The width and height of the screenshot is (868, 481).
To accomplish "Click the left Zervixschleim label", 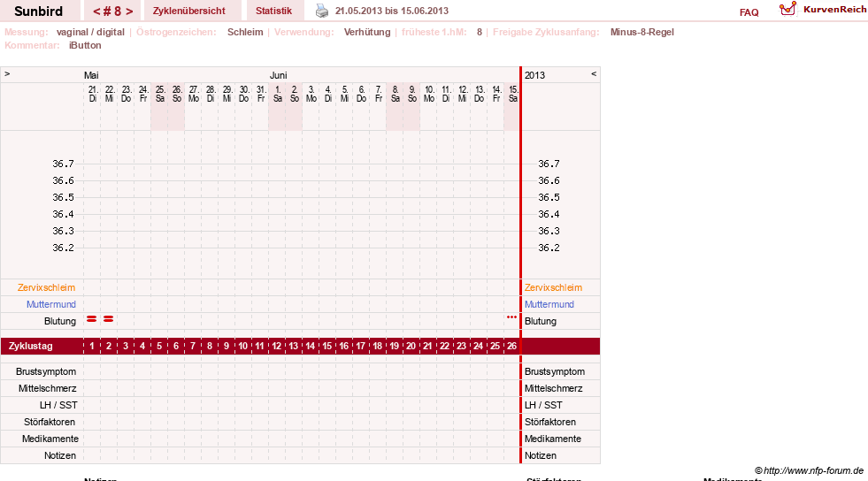I will (47, 287).
